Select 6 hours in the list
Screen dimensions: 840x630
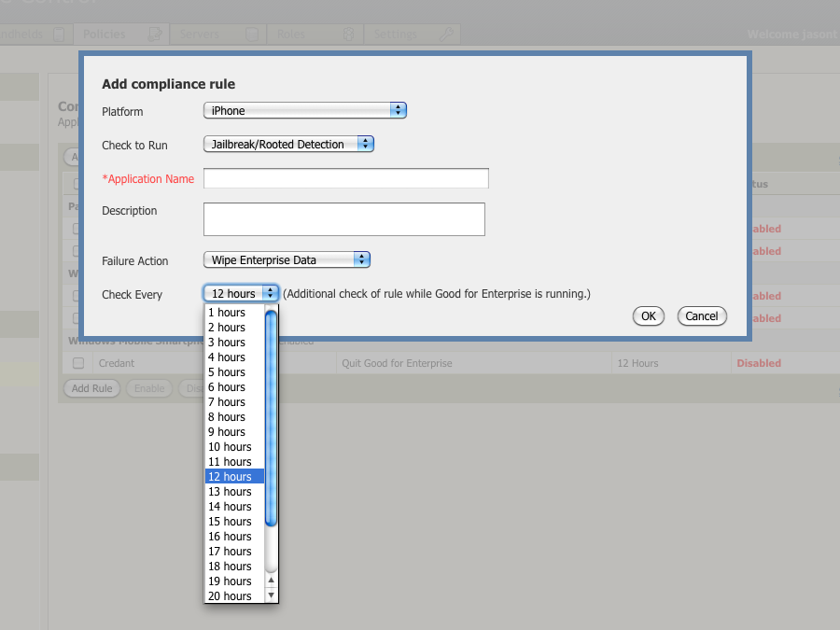[234, 387]
